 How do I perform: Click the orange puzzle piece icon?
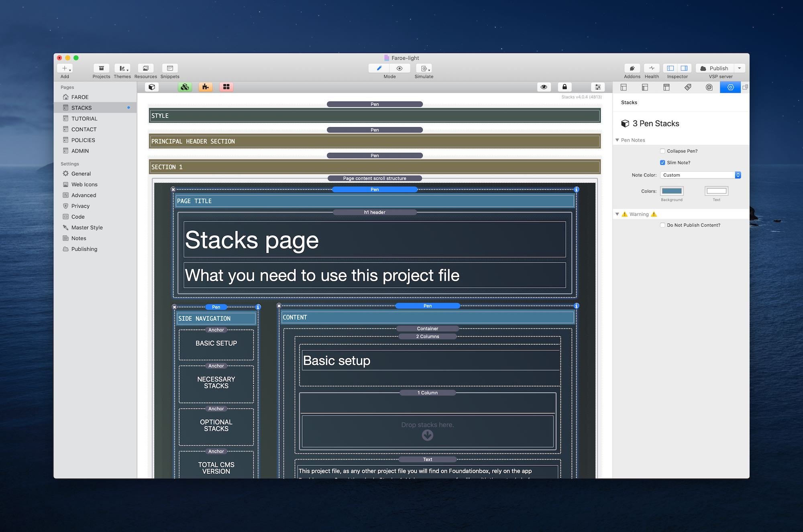pyautogui.click(x=206, y=87)
